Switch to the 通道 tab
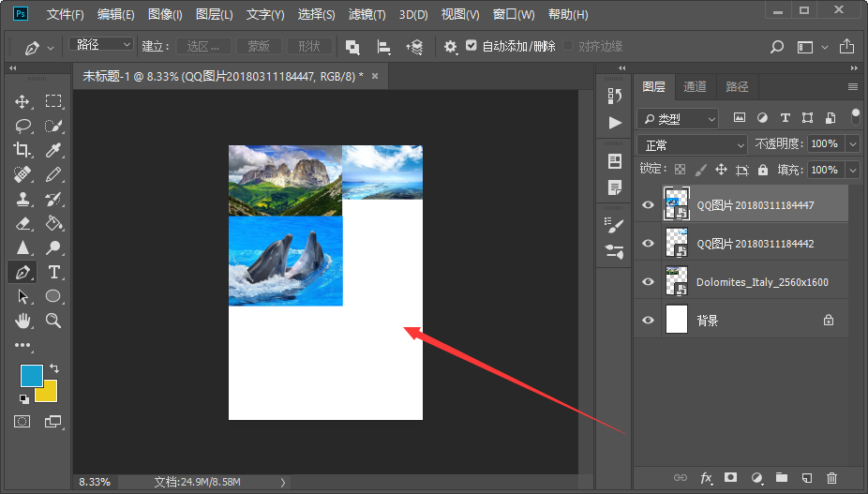 click(x=695, y=86)
